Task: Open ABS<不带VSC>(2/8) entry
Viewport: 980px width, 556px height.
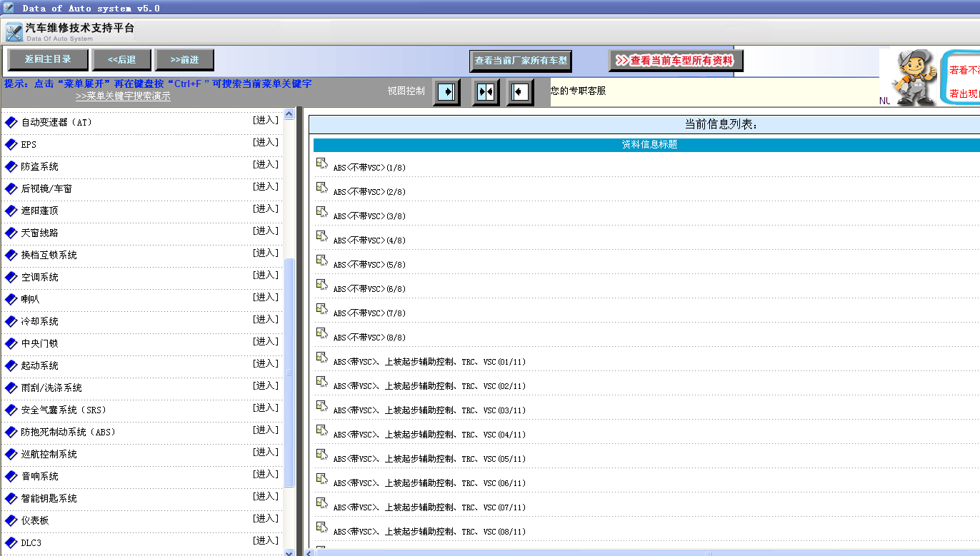Action: 369,192
